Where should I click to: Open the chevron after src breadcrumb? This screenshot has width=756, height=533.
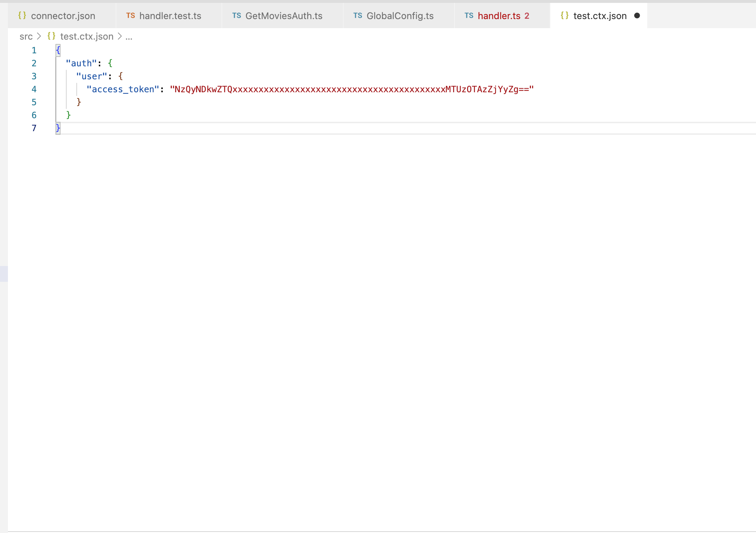pos(39,36)
